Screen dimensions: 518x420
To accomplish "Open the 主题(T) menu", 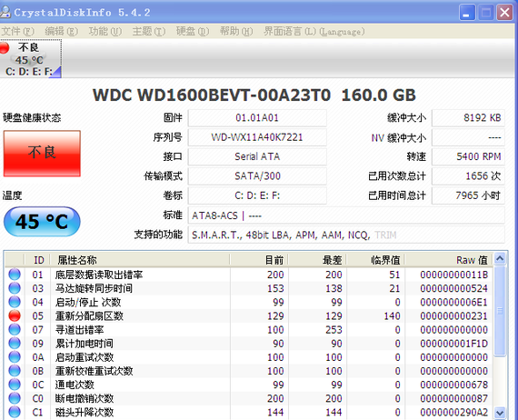I will pos(149,32).
